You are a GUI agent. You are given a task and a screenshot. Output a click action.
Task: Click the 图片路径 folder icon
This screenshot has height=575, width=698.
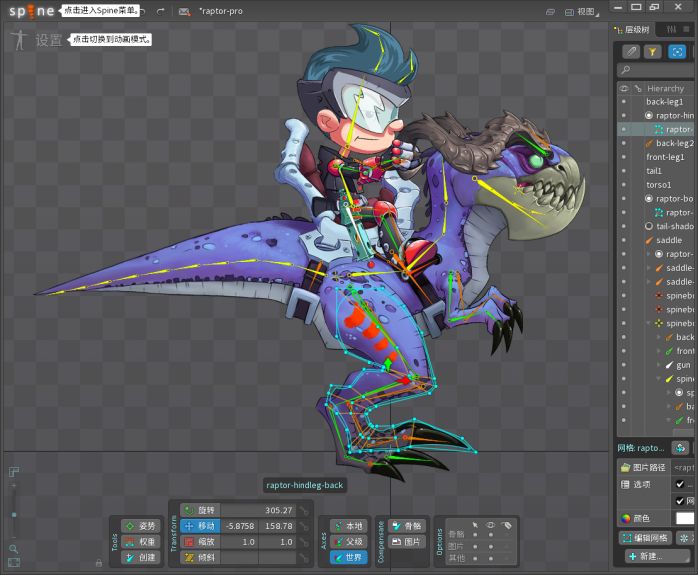click(x=625, y=467)
